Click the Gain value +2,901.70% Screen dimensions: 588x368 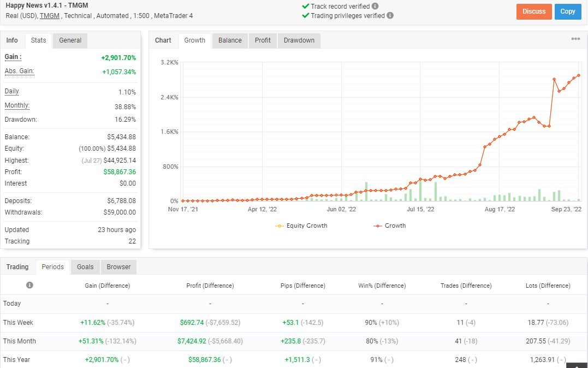pos(118,58)
